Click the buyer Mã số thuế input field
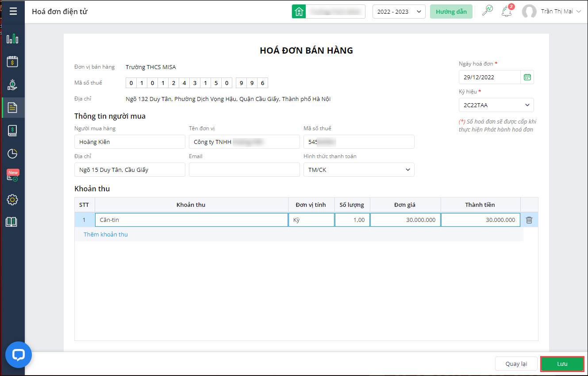This screenshot has width=588, height=376. point(359,142)
